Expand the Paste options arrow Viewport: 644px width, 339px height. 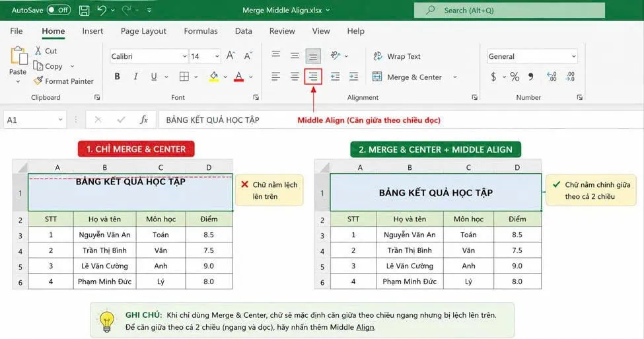(18, 82)
